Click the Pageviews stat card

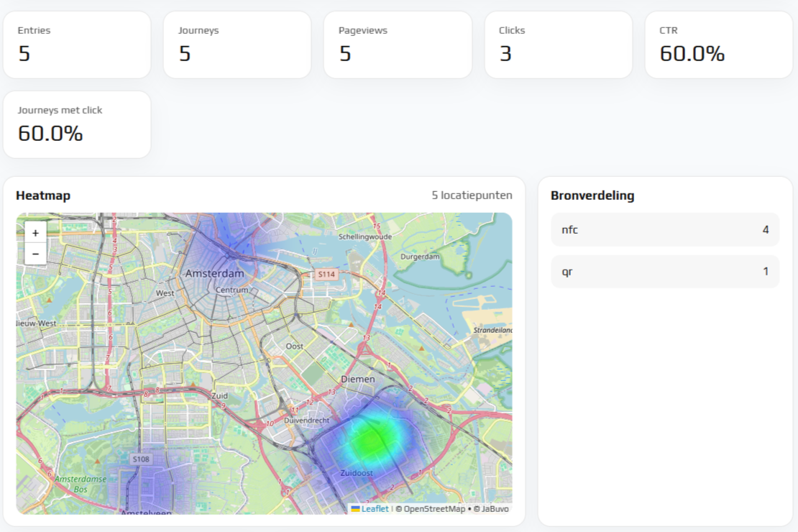[398, 45]
